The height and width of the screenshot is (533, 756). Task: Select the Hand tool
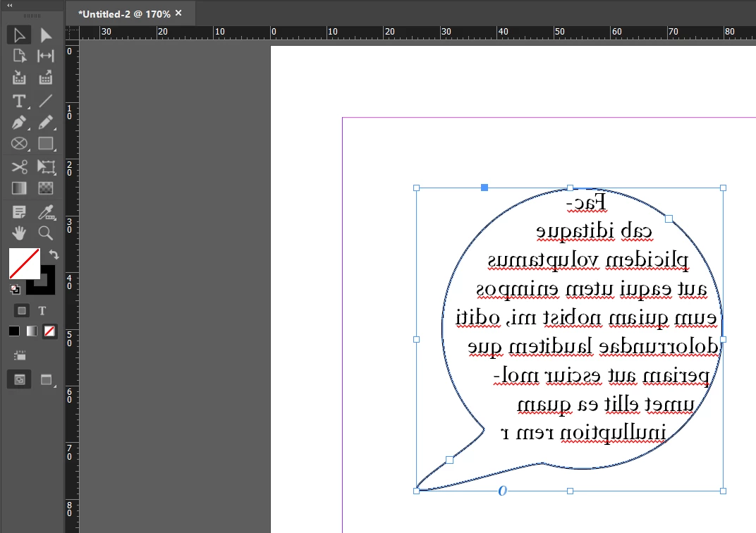point(19,233)
